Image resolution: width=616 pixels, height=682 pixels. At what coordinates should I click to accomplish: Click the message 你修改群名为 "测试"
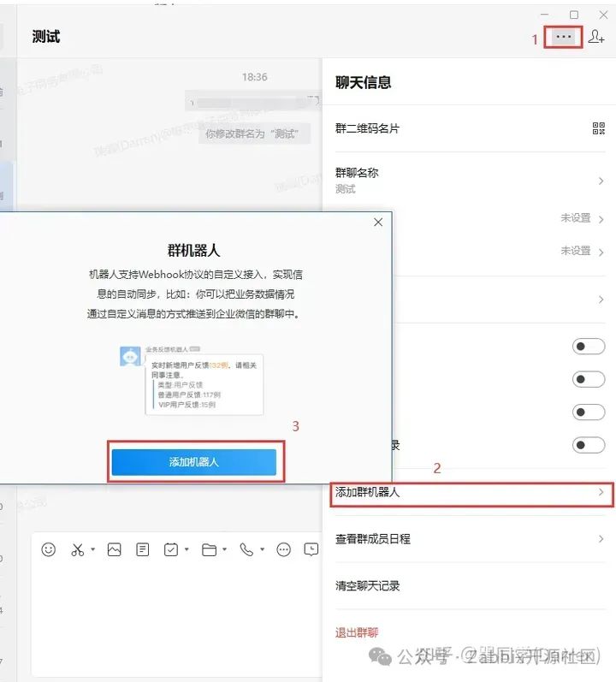click(x=255, y=133)
